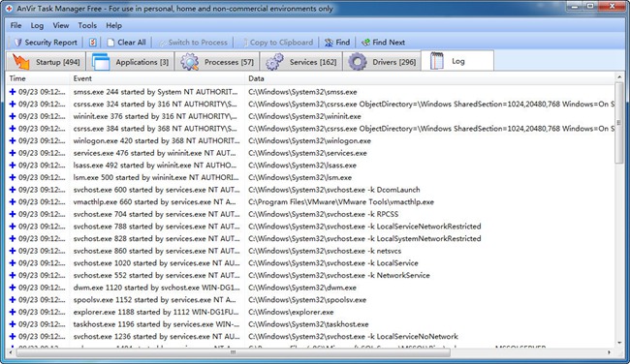Open the View menu
630x364 pixels.
point(61,25)
